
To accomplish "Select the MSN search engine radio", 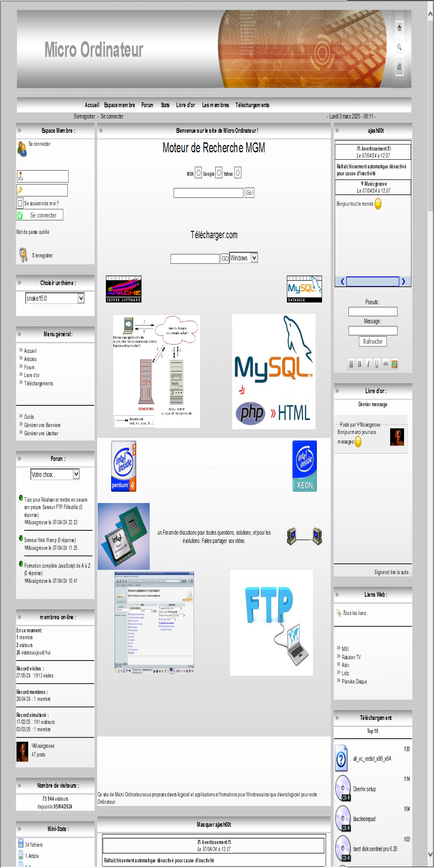I will tap(198, 173).
